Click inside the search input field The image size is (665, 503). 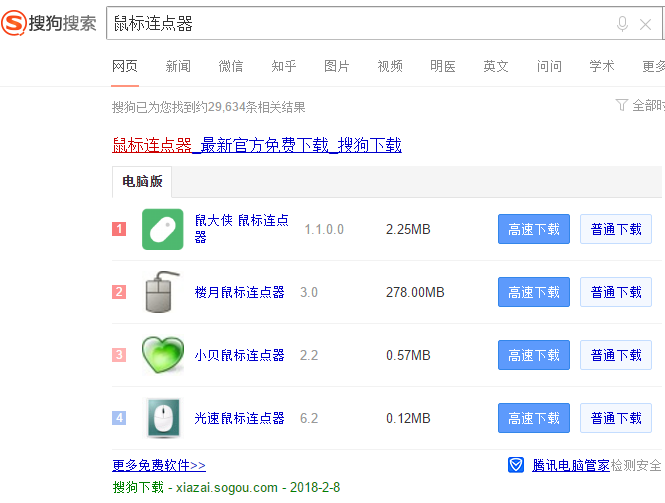coord(350,24)
